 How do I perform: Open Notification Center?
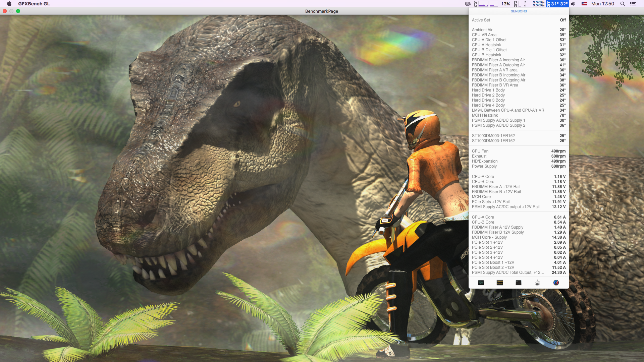pyautogui.click(x=633, y=4)
